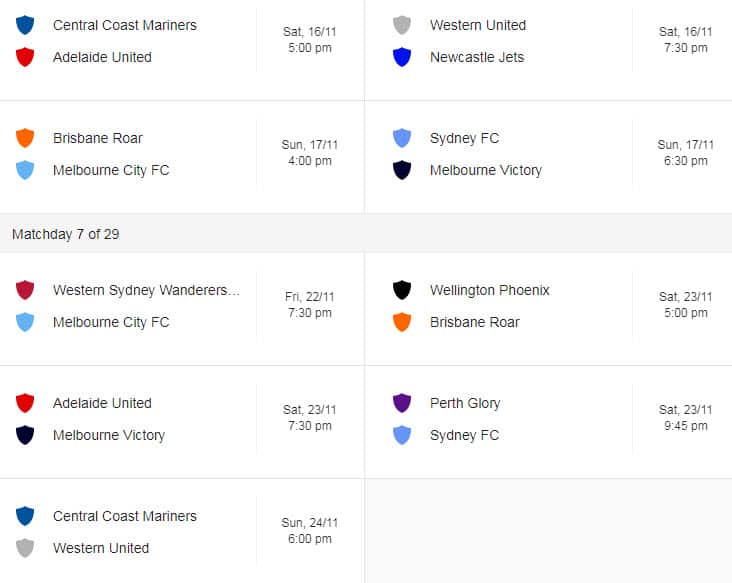Click Melbourne Victory shield in Sun 17/11 fixture
Screen dimensions: 732x583
click(x=402, y=170)
